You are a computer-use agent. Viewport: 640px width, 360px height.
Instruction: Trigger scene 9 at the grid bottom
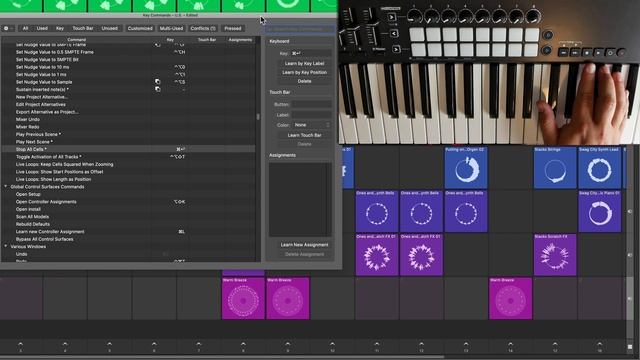pos(288,347)
